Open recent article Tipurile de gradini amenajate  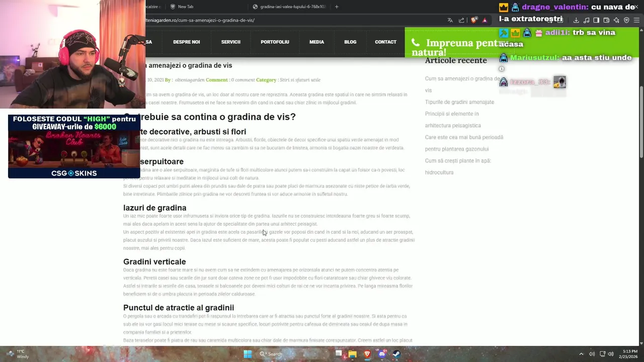[459, 102]
